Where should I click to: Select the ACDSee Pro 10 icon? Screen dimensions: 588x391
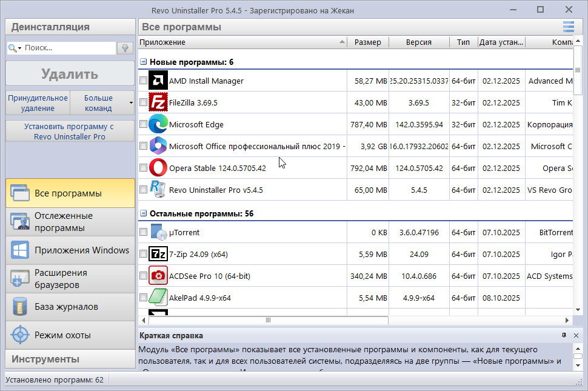click(x=158, y=276)
